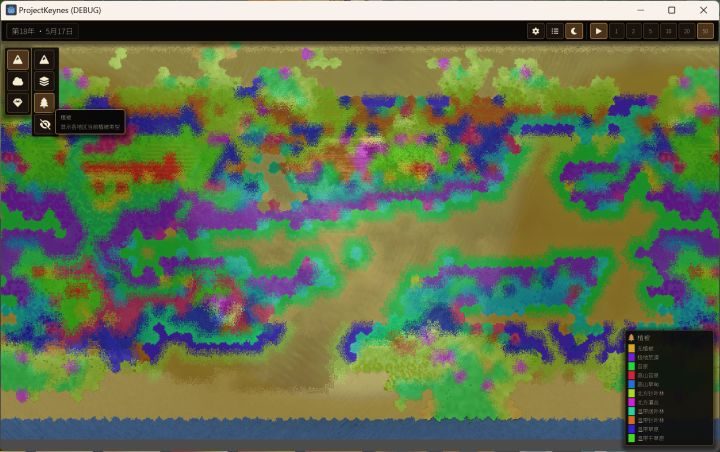The image size is (720, 452).
Task: Toggle the tree vegetation overlay
Action: click(x=44, y=103)
